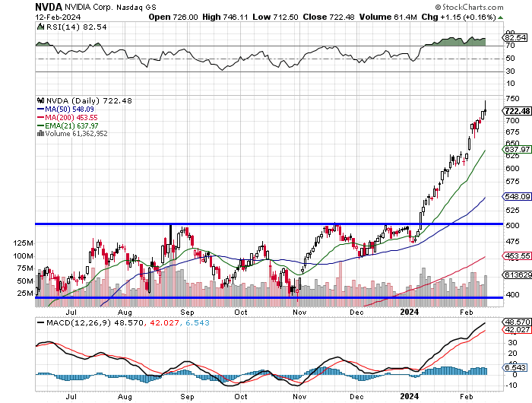The height and width of the screenshot is (403, 532).
Task: Click the 400 label on the price axis
Action: tap(512, 295)
